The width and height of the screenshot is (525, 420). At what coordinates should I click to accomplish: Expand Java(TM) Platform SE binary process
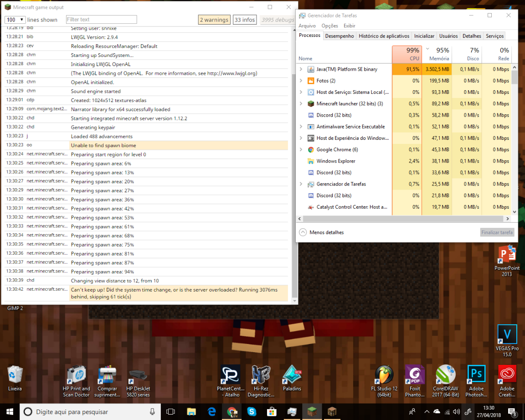pos(301,69)
